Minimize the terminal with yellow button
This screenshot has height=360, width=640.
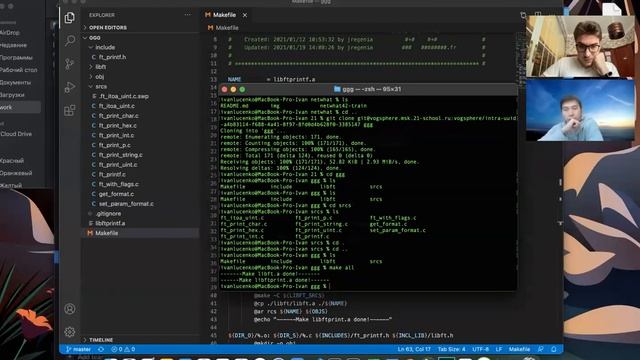pos(233,89)
